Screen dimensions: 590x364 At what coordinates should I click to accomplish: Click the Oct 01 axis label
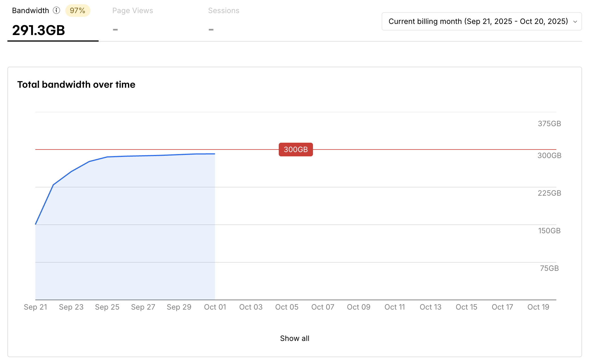(x=215, y=307)
